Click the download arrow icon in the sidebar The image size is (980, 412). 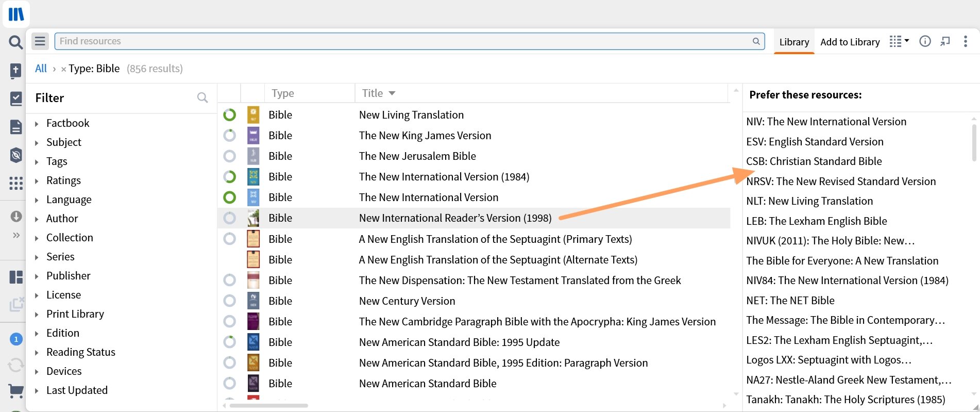pos(16,216)
